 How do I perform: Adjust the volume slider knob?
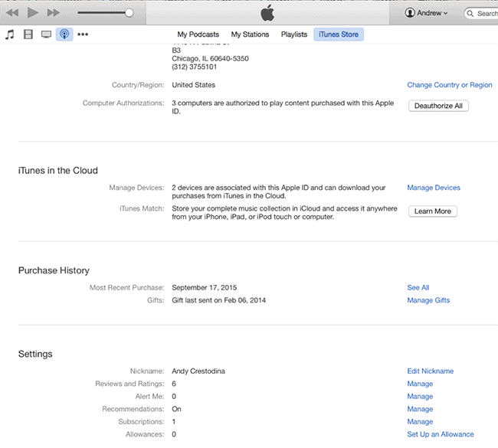pos(129,13)
